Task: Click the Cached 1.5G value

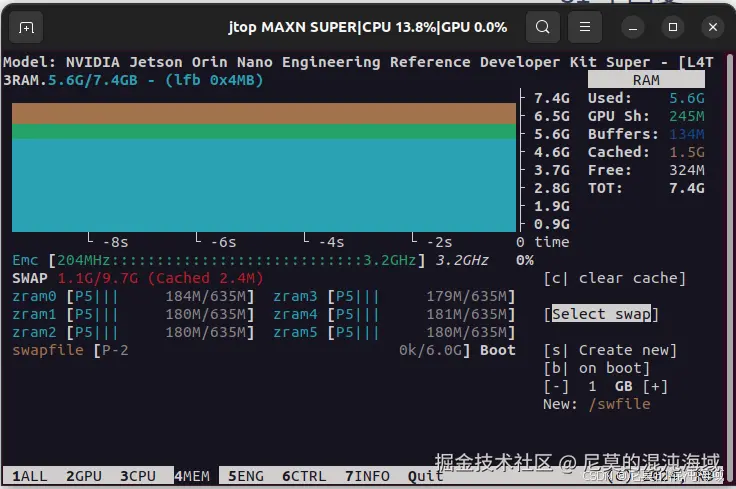Action: [687, 152]
